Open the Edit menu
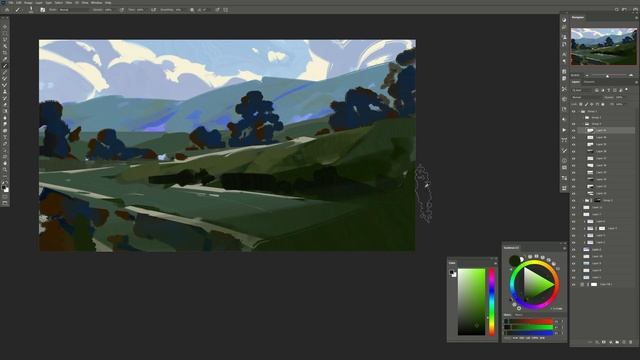The width and height of the screenshot is (640, 360). pos(18,2)
